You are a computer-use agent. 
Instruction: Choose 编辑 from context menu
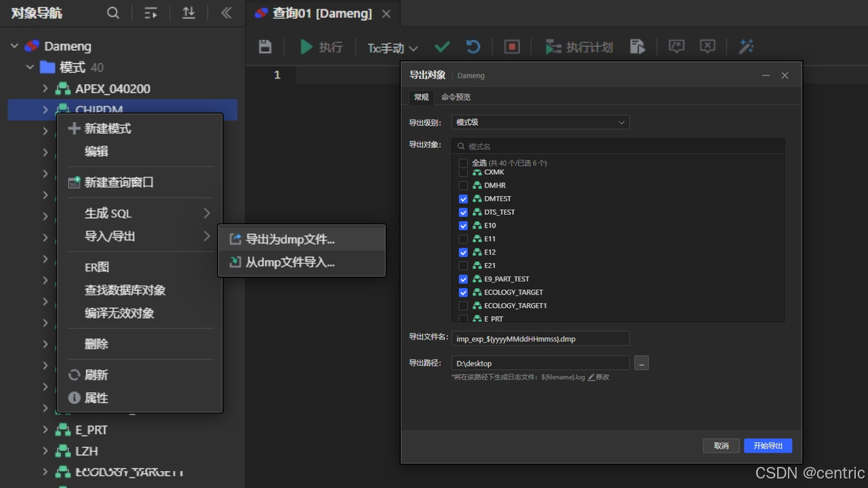coord(140,152)
